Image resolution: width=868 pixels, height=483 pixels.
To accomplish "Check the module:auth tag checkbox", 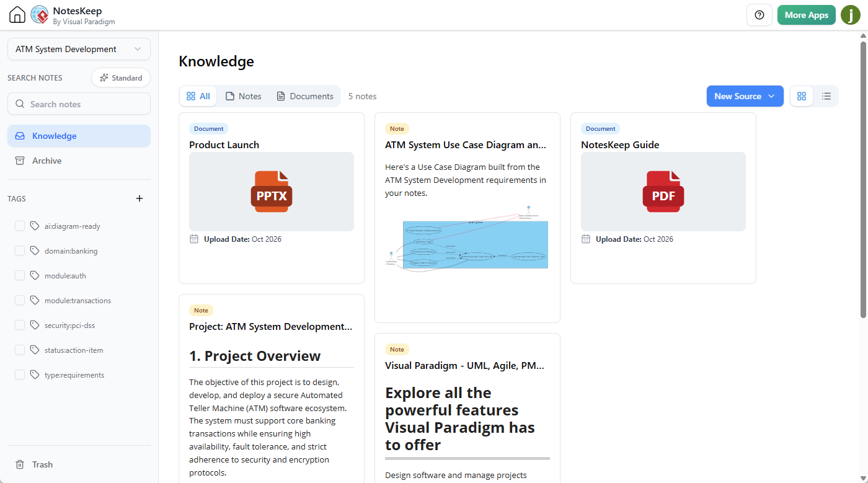I will pyautogui.click(x=20, y=275).
